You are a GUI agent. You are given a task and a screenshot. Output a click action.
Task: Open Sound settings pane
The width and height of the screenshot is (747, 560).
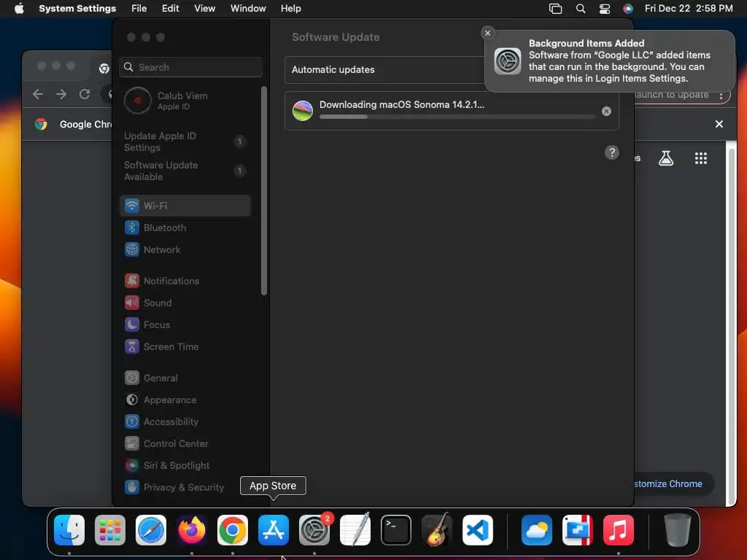tap(185, 303)
